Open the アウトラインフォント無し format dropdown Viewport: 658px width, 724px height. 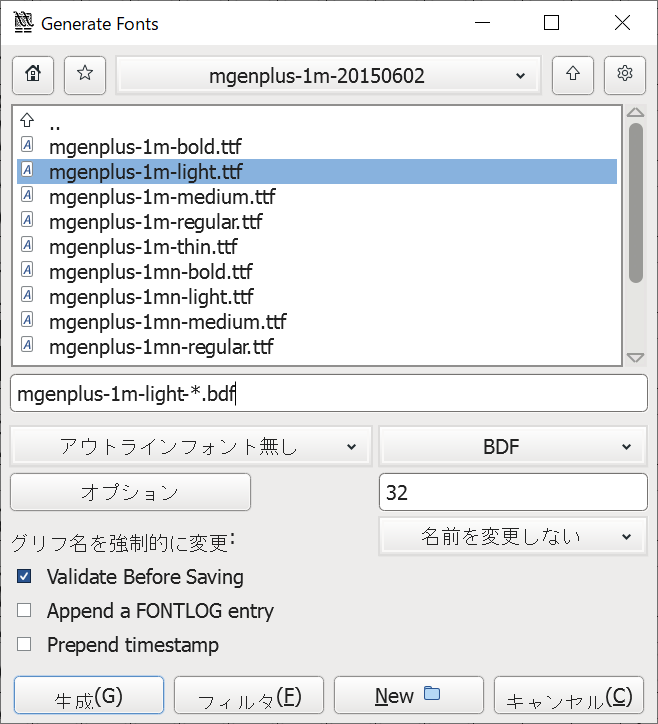pos(191,446)
